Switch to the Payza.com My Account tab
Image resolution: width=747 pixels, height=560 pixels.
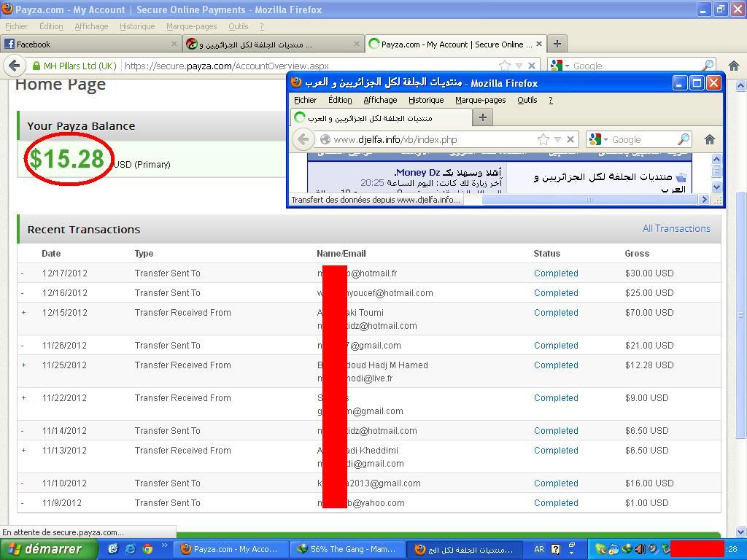pos(457,44)
